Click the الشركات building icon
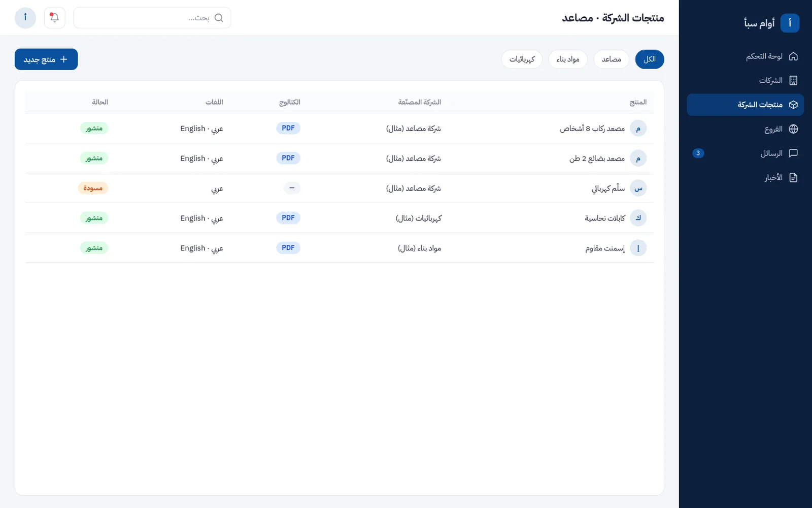Viewport: 812px width, 508px height. point(793,81)
